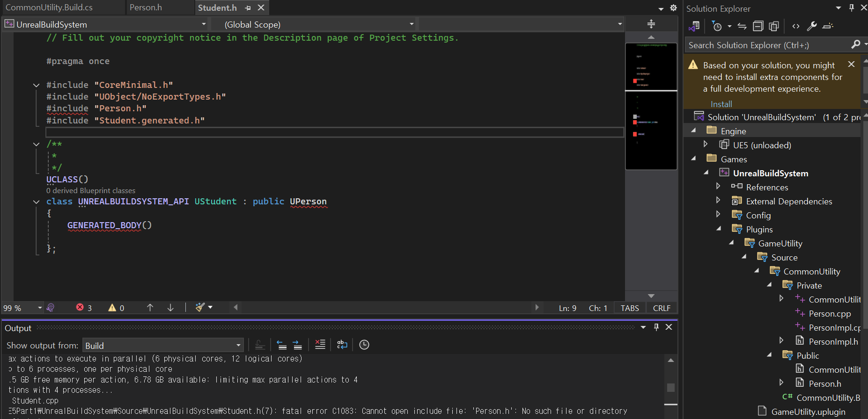Toggle Word Wrap in Output window
868x419 pixels.
coord(342,345)
